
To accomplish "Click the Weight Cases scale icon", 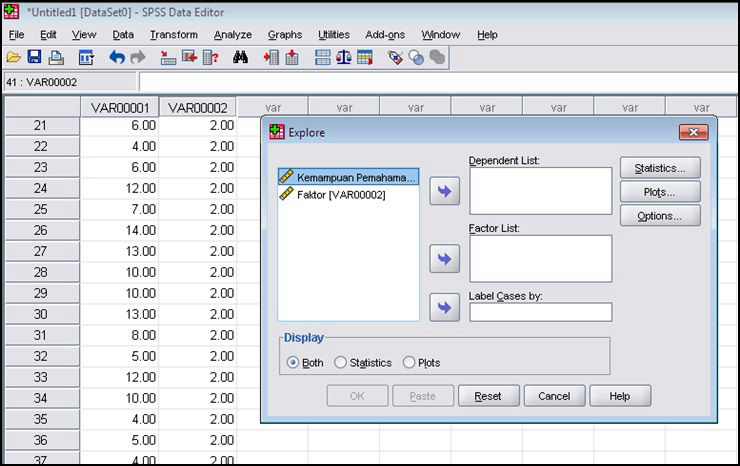I will [343, 58].
